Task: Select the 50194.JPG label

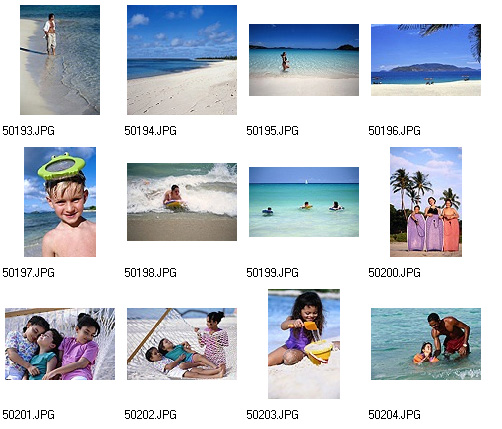Action: pos(150,131)
